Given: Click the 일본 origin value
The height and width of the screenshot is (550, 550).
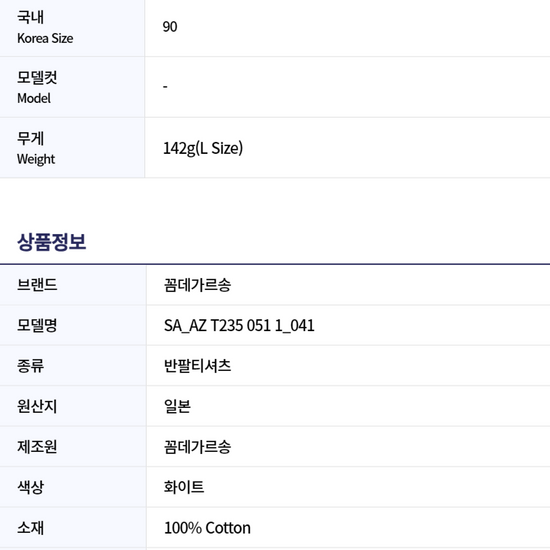Looking at the screenshot, I should pos(177,406).
